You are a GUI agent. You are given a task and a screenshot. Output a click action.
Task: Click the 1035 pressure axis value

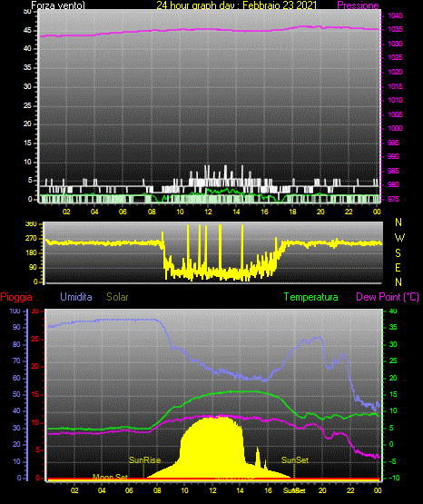tap(395, 30)
